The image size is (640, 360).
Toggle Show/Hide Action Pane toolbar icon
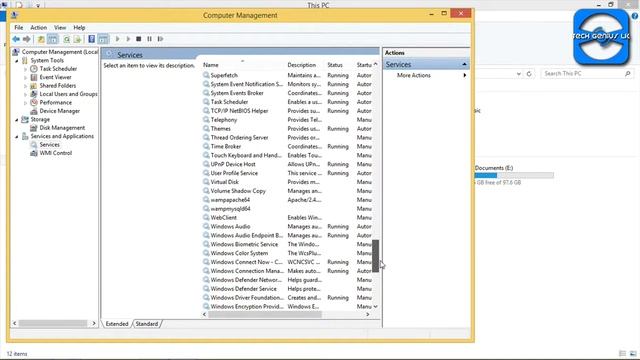(103, 39)
